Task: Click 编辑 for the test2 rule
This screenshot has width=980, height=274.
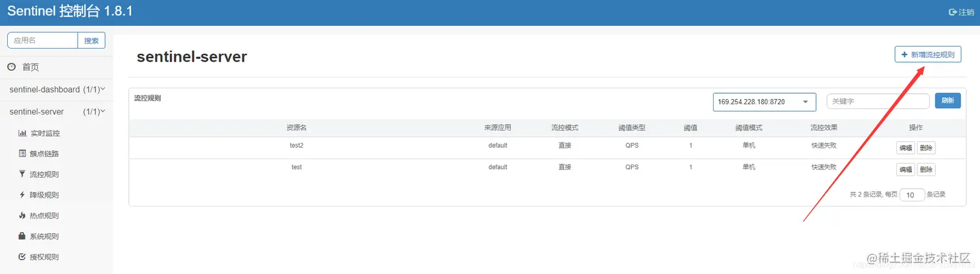Action: pyautogui.click(x=905, y=148)
